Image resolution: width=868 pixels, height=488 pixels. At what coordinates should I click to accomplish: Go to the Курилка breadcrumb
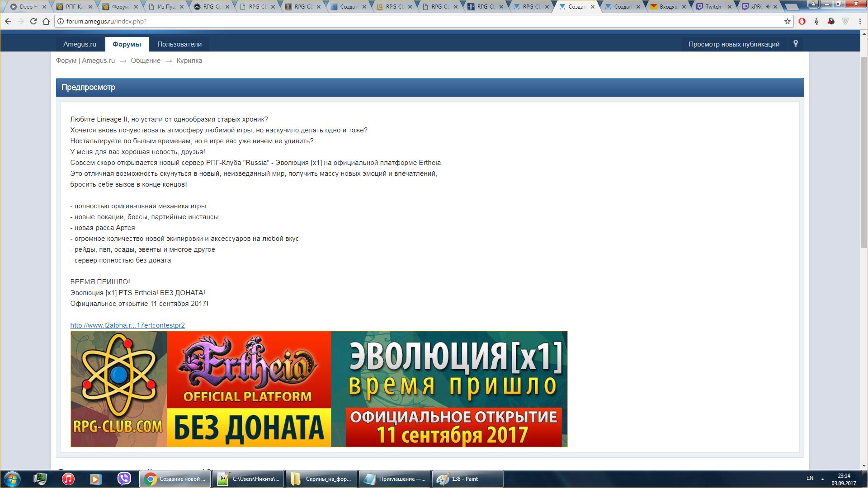click(x=189, y=61)
